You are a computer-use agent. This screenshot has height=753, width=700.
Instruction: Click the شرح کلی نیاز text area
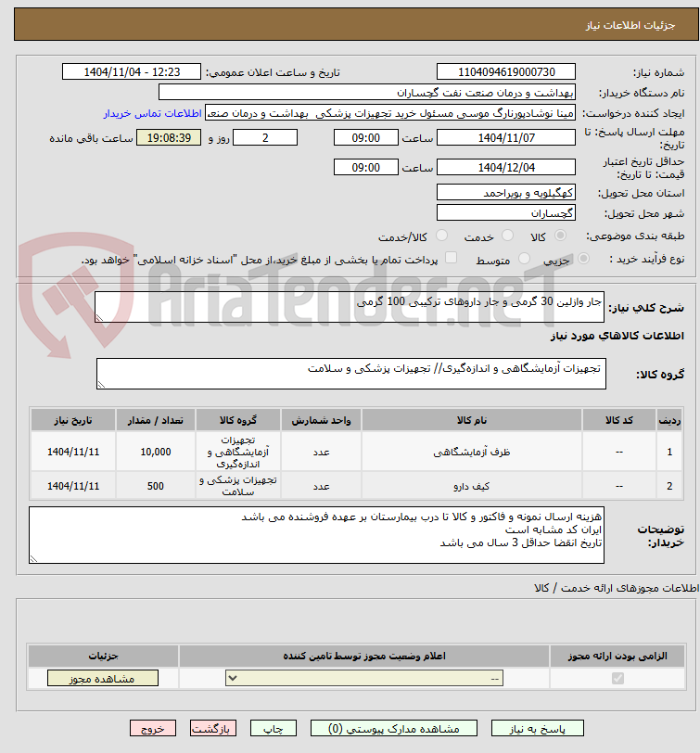coord(349,307)
